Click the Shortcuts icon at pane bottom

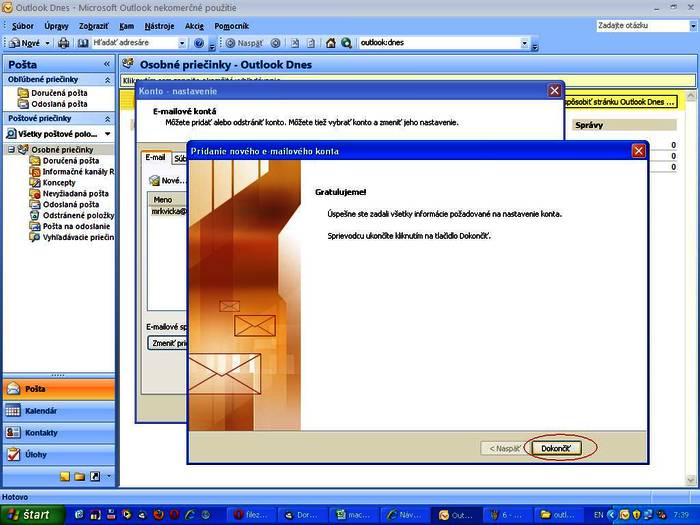click(x=95, y=476)
